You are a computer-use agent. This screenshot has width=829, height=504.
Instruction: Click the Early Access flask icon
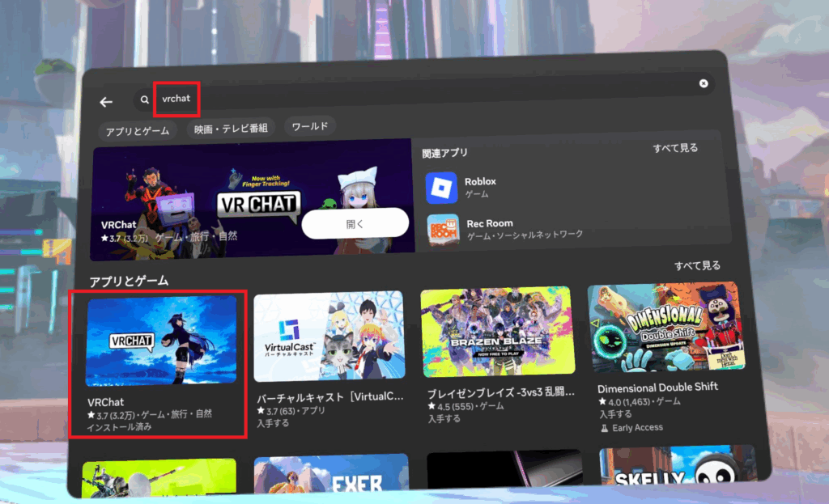[604, 429]
